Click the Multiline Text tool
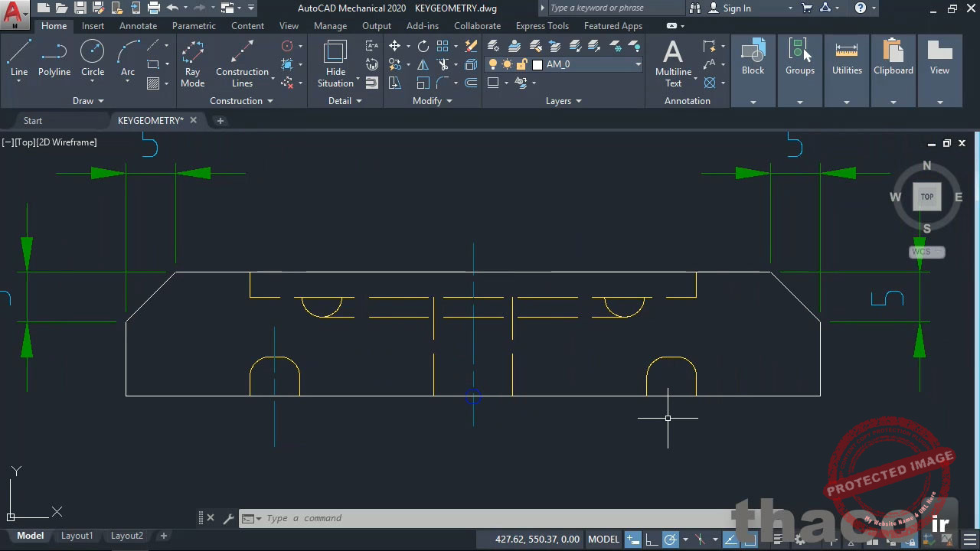 [673, 64]
